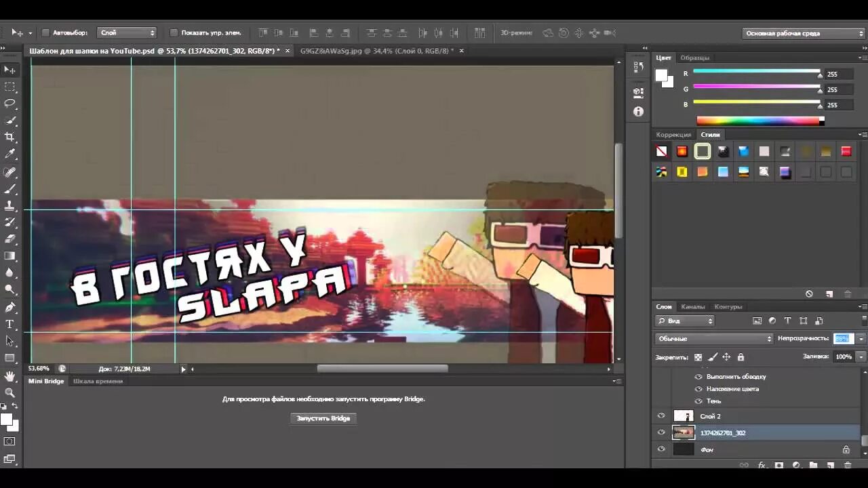Select the Pen tool
Viewport: 868px width, 488px height.
click(x=9, y=307)
